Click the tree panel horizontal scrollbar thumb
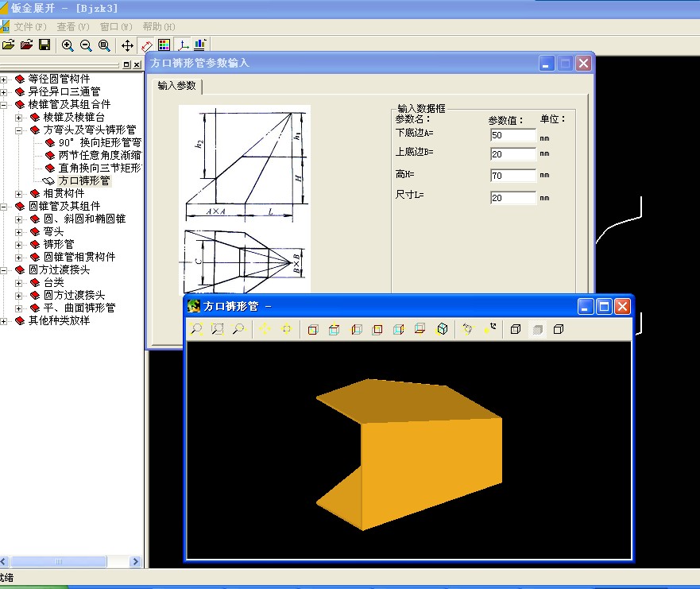 pos(59,562)
